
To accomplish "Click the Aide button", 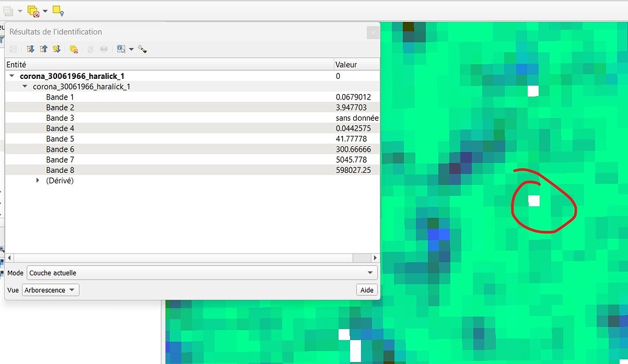I will pos(366,290).
